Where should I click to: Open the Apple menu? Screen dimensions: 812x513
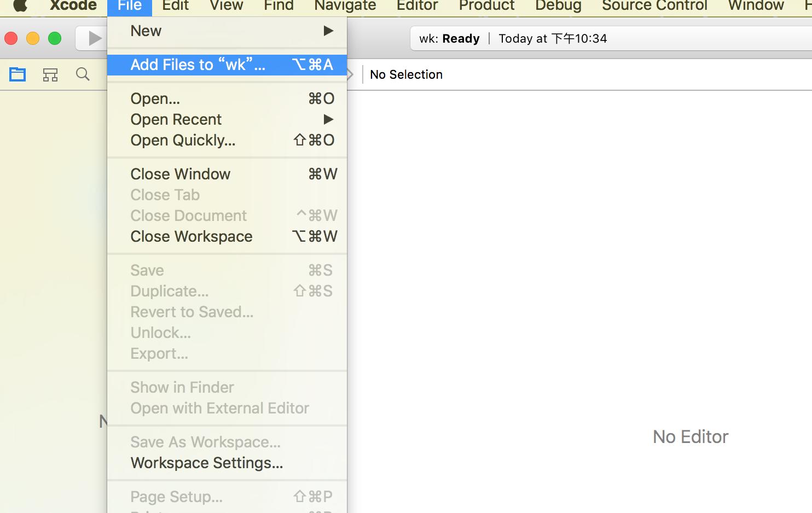point(20,5)
